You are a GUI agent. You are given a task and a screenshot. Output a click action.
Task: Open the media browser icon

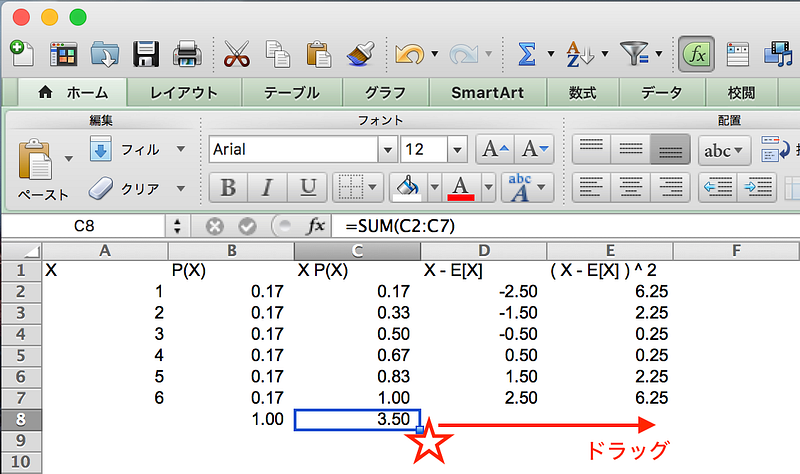pos(778,54)
